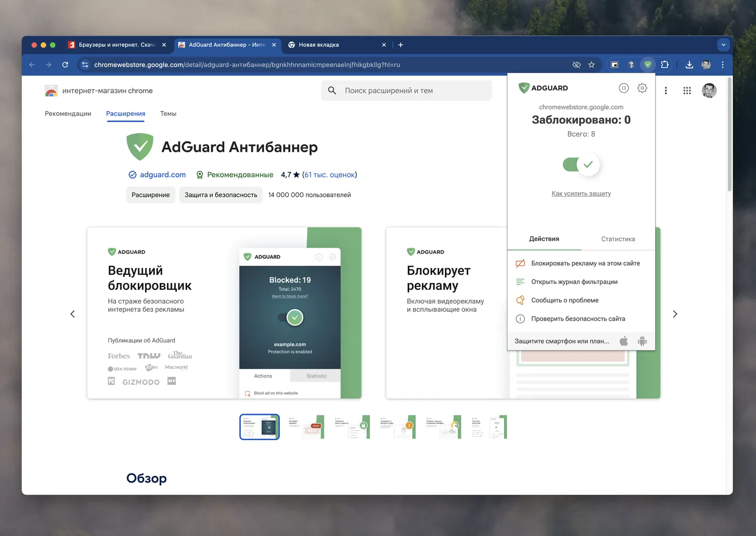Viewport: 756px width, 536px height.
Task: Reload the current page
Action: click(65, 65)
